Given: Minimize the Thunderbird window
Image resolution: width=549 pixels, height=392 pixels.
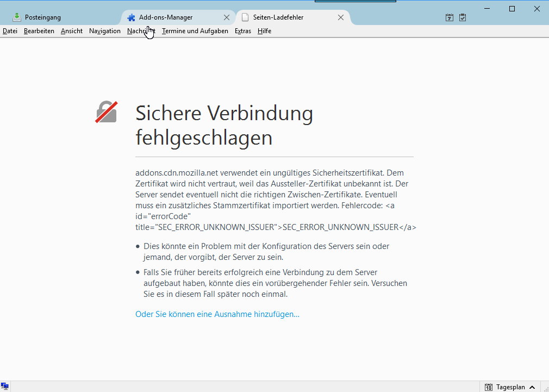Looking at the screenshot, I should pyautogui.click(x=487, y=8).
